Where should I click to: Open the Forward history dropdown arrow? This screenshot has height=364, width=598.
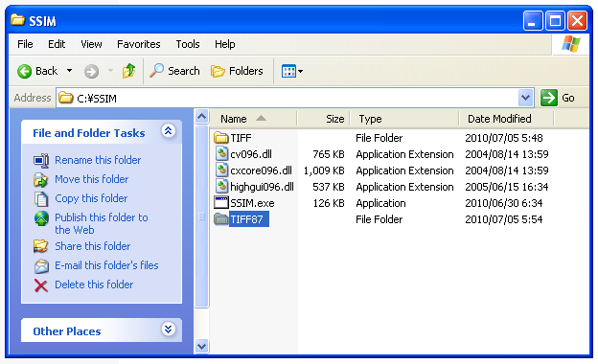[x=110, y=71]
